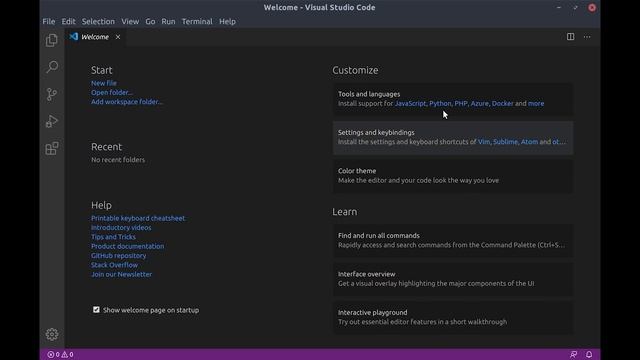
Task: Open the Explorer view in activity bar
Action: [x=52, y=40]
